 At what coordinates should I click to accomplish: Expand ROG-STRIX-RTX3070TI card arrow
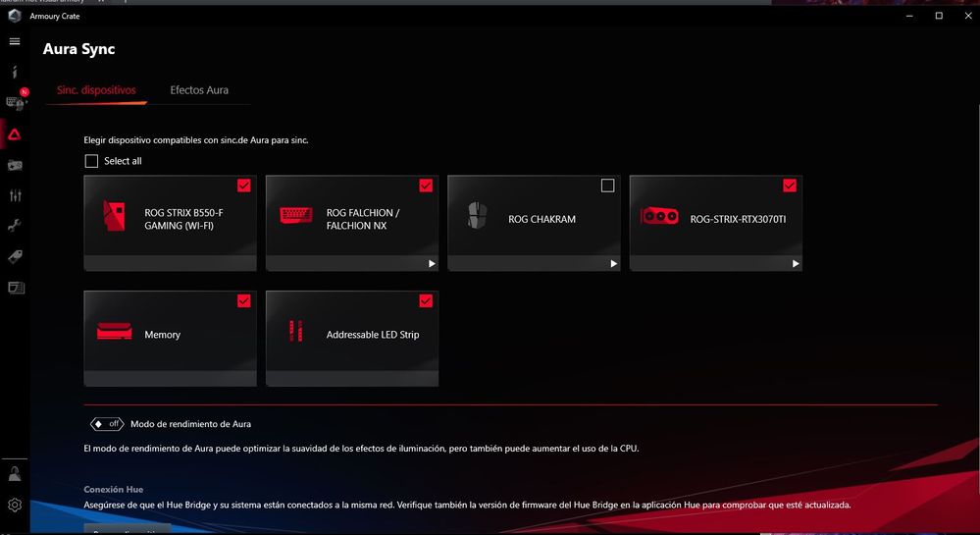pos(795,263)
